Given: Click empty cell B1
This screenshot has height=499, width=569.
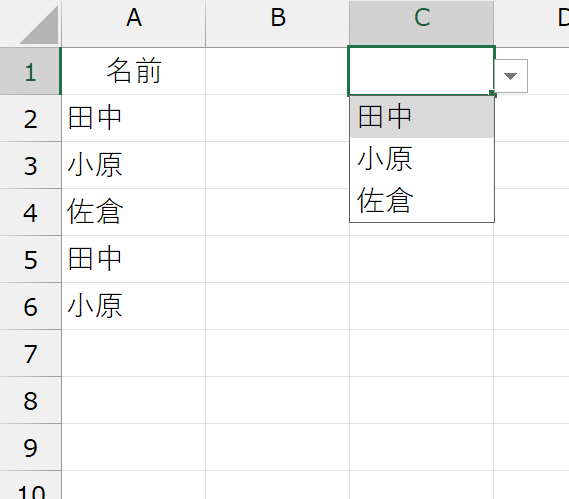Looking at the screenshot, I should point(278,71).
